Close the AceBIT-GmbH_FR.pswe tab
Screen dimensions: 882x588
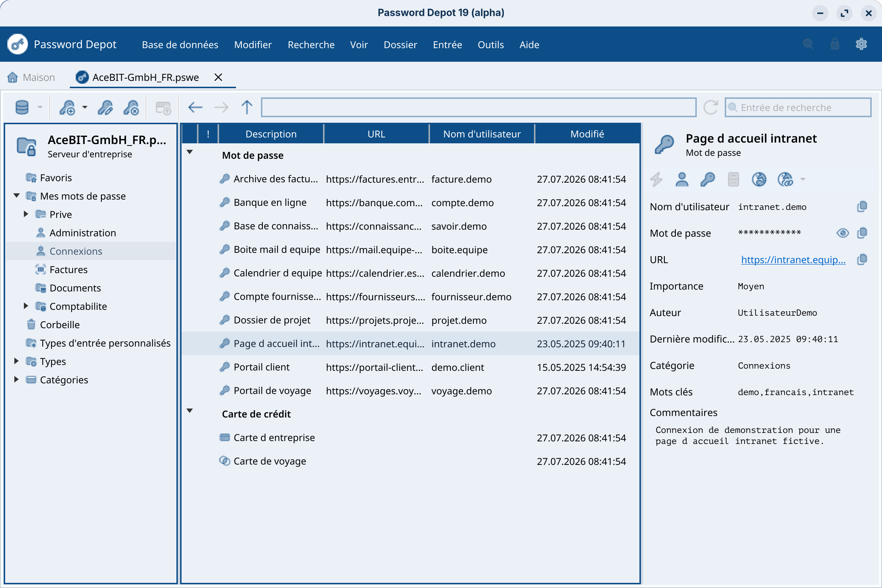coord(218,77)
